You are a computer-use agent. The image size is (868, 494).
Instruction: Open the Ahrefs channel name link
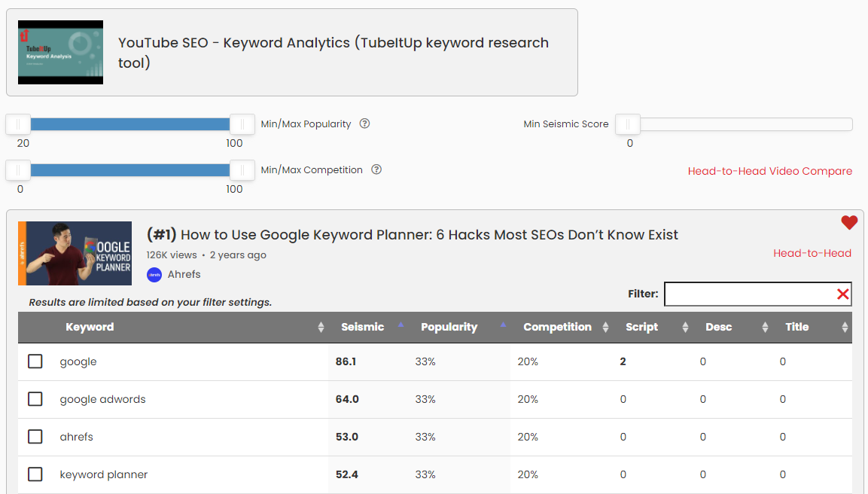coord(184,274)
